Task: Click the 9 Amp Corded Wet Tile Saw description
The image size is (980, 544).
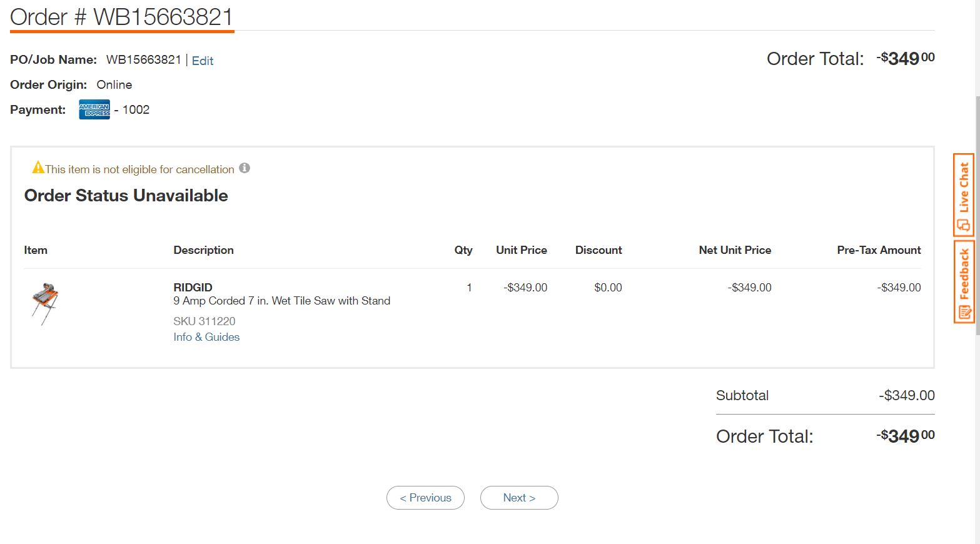Action: click(x=282, y=301)
